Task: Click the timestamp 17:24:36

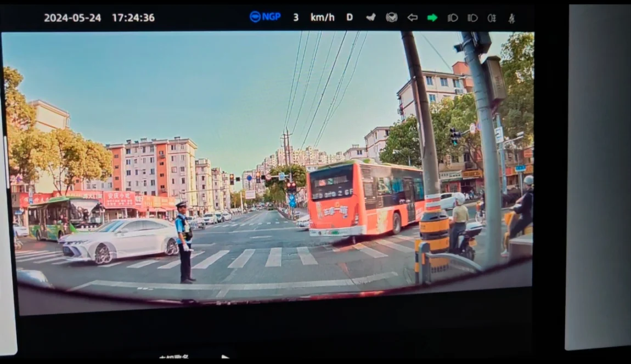Action: pos(133,18)
